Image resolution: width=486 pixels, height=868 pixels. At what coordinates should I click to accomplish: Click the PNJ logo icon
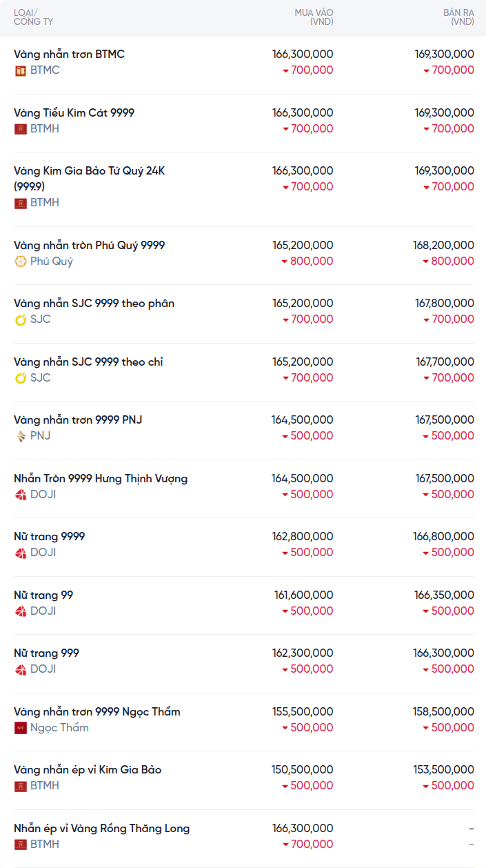21,436
